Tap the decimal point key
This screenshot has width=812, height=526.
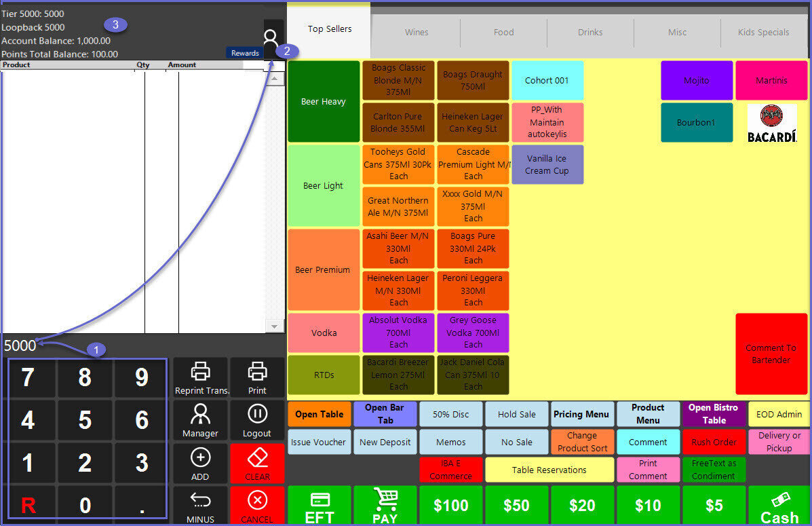141,505
